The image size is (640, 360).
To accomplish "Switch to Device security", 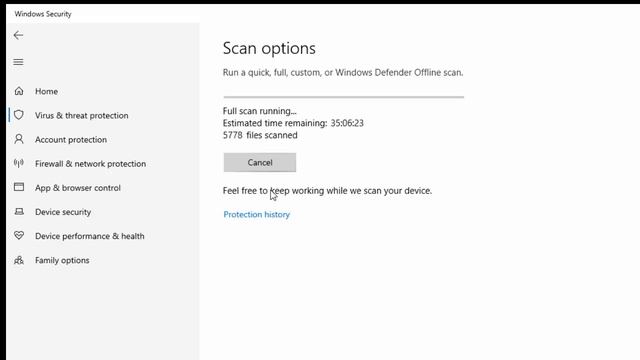I will (x=63, y=212).
